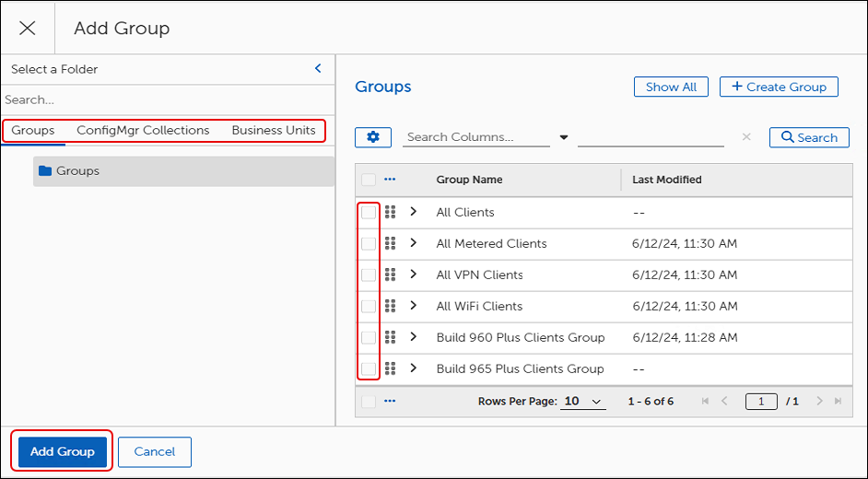
Task: Click drag handle for Build 965 Plus Clients Group
Action: tap(391, 368)
